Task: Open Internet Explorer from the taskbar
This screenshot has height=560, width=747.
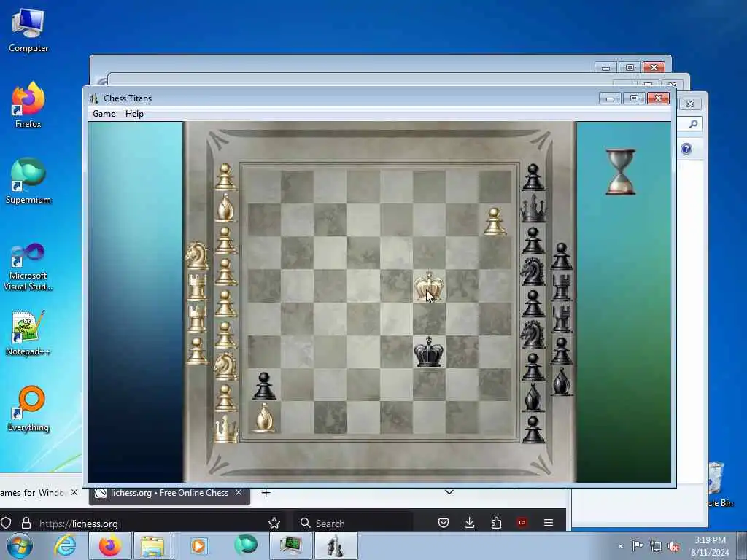Action: pyautogui.click(x=65, y=545)
